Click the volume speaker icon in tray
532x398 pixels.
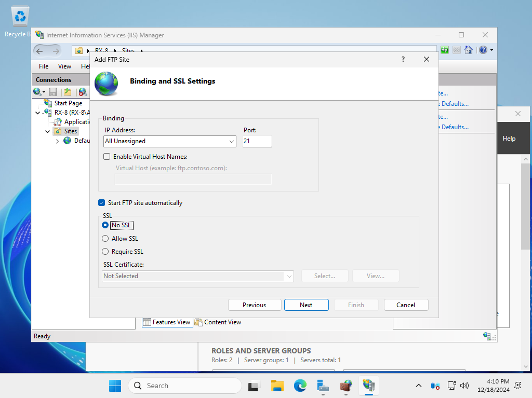pyautogui.click(x=464, y=386)
